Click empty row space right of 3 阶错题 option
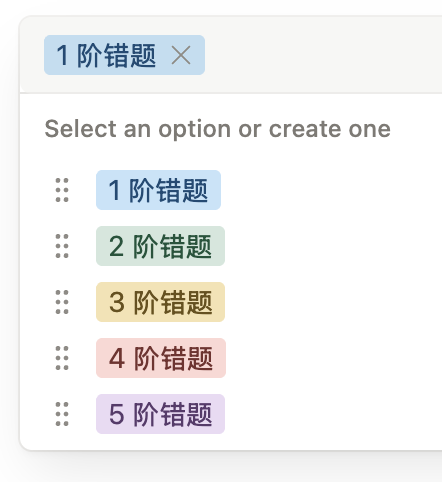The width and height of the screenshot is (442, 482). coord(333,302)
